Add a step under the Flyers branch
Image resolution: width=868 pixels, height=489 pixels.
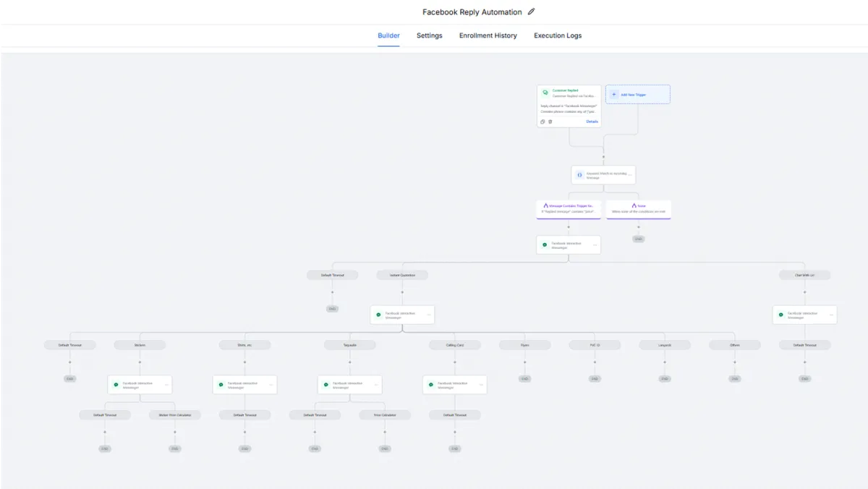pos(525,362)
